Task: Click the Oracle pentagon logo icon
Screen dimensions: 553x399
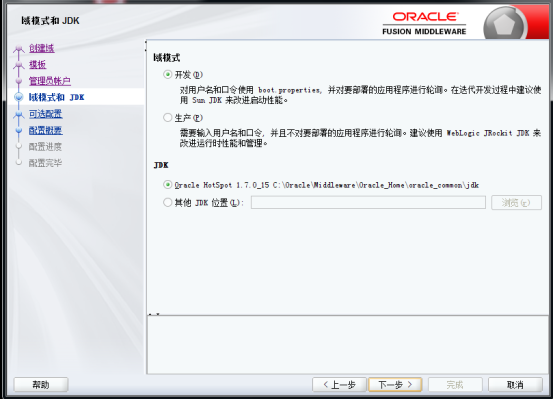Action: [504, 24]
